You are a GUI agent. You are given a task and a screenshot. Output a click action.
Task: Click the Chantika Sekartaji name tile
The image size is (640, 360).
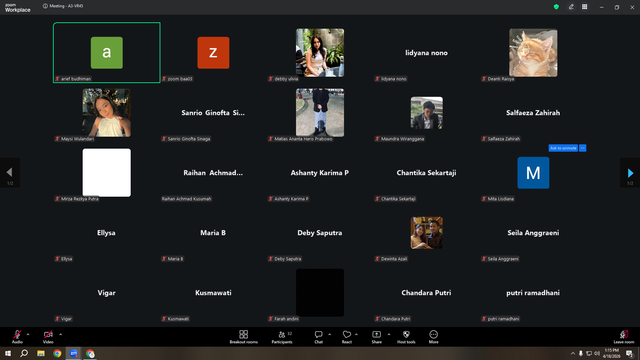click(427, 173)
